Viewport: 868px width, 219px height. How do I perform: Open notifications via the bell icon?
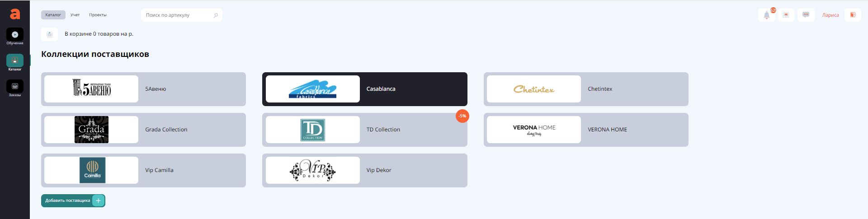click(x=767, y=15)
